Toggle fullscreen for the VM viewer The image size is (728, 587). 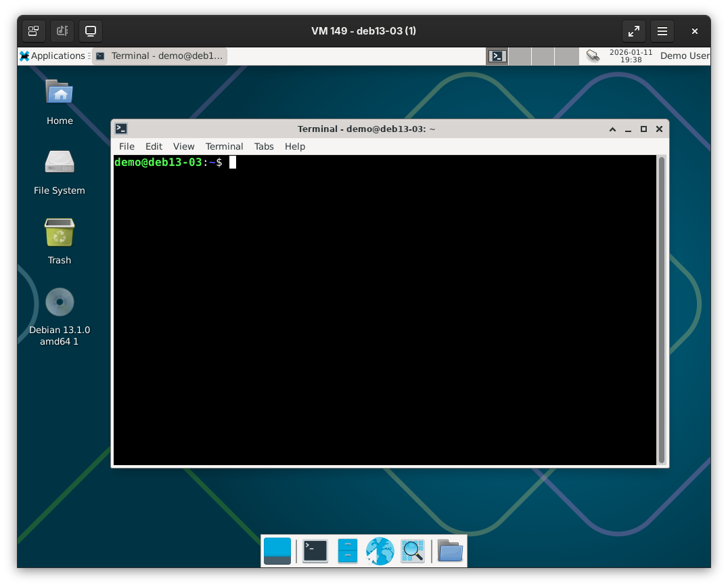point(634,31)
